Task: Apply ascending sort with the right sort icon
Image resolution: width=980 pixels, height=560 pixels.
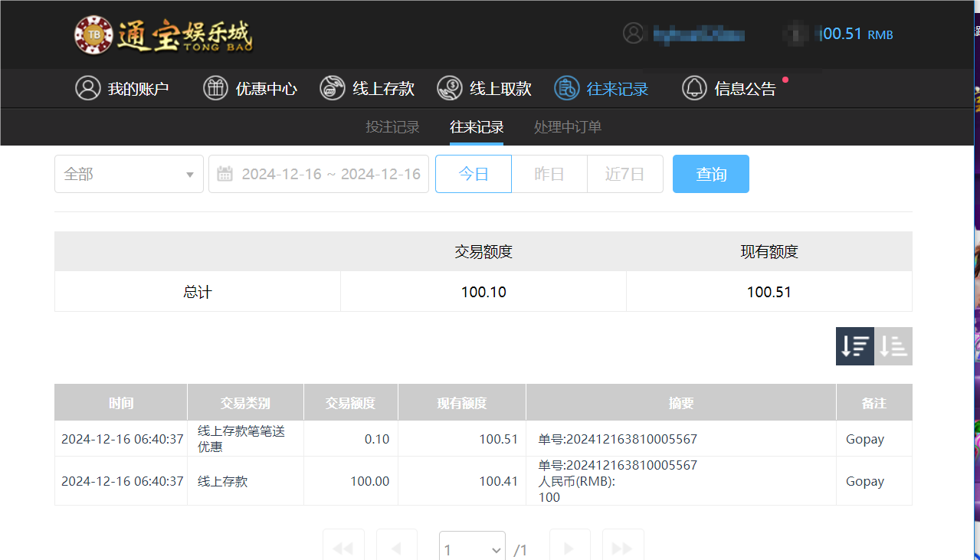Action: click(893, 345)
